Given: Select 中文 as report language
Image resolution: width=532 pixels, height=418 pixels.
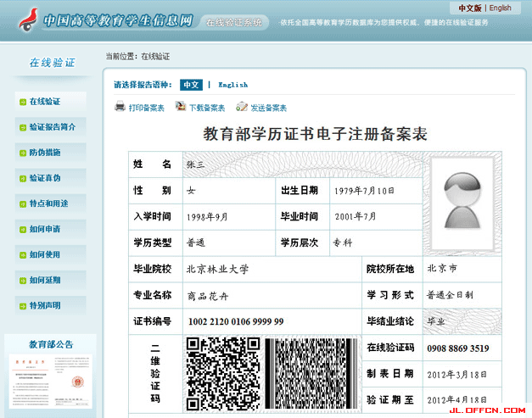Looking at the screenshot, I should (x=191, y=85).
